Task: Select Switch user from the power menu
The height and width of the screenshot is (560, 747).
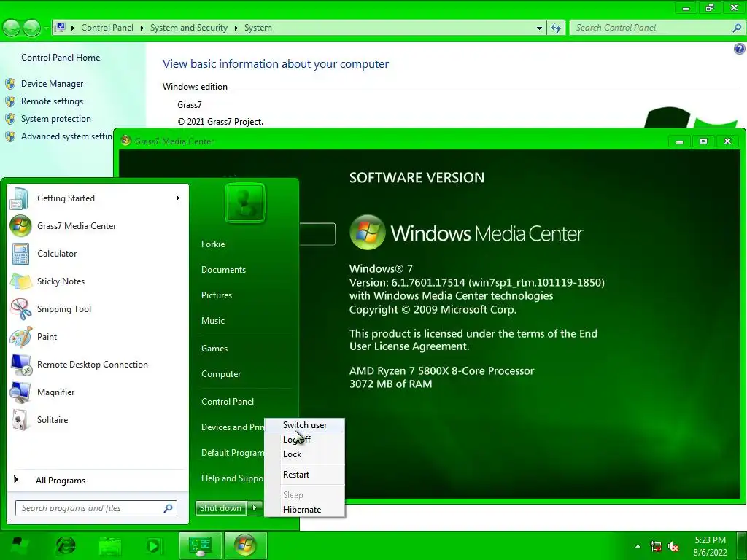Action: point(304,425)
